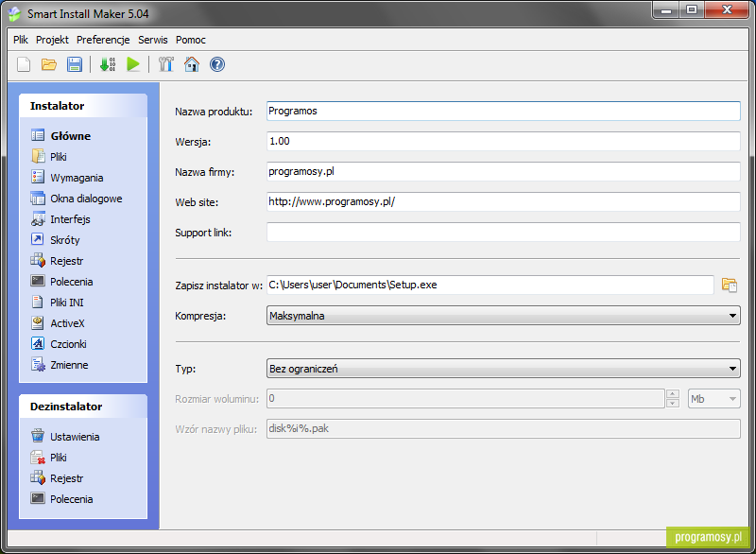This screenshot has height=554, width=756.
Task: Open the ActiveX section
Action: click(58, 323)
